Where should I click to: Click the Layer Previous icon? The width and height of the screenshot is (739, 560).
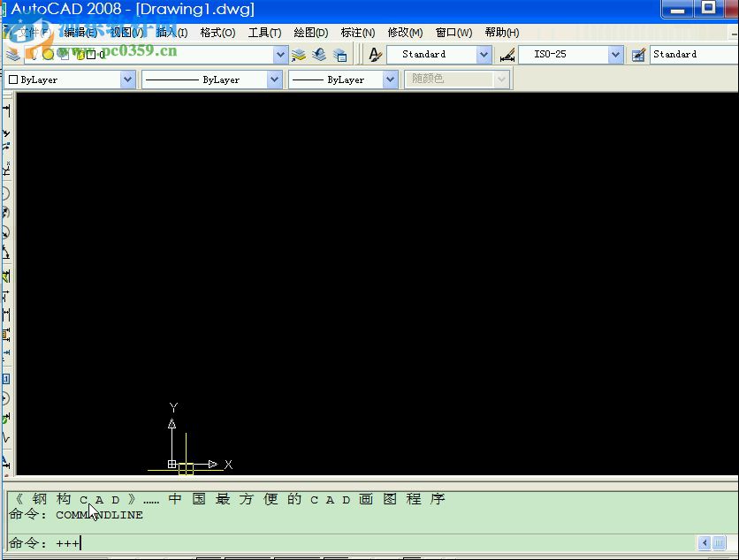pos(319,55)
